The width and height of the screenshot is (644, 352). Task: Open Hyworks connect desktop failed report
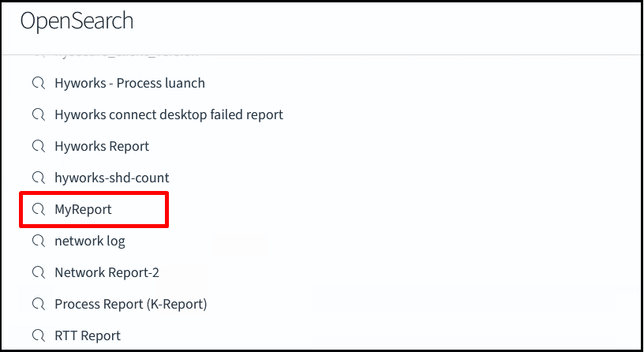pos(168,114)
